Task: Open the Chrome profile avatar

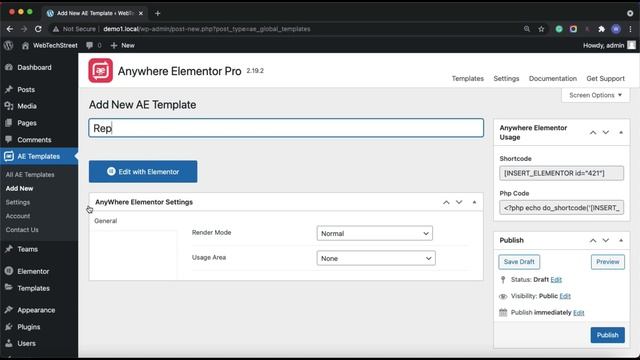Action: pyautogui.click(x=616, y=29)
